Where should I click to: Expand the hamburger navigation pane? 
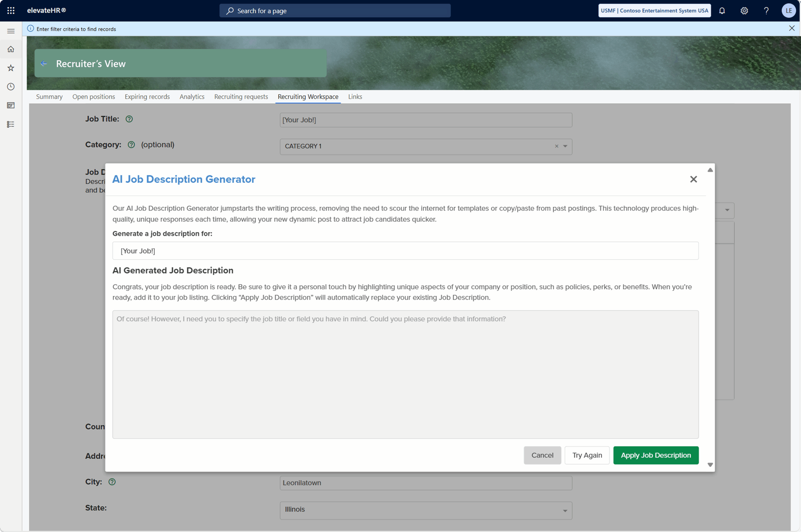click(x=11, y=31)
